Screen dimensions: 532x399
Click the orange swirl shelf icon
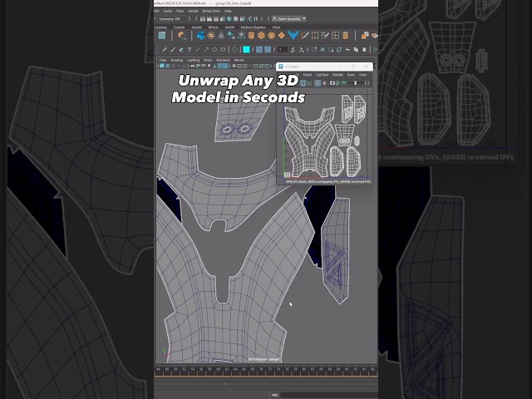pyautogui.click(x=182, y=35)
